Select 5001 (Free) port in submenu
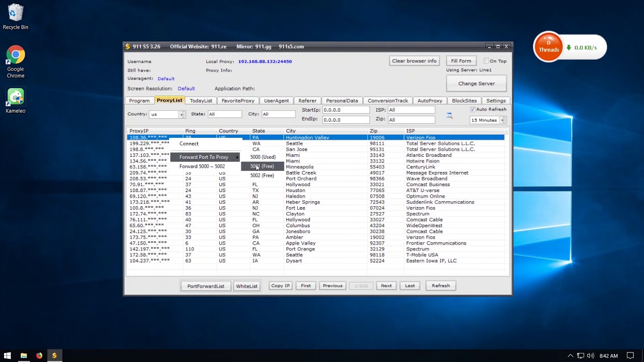 pos(263,166)
